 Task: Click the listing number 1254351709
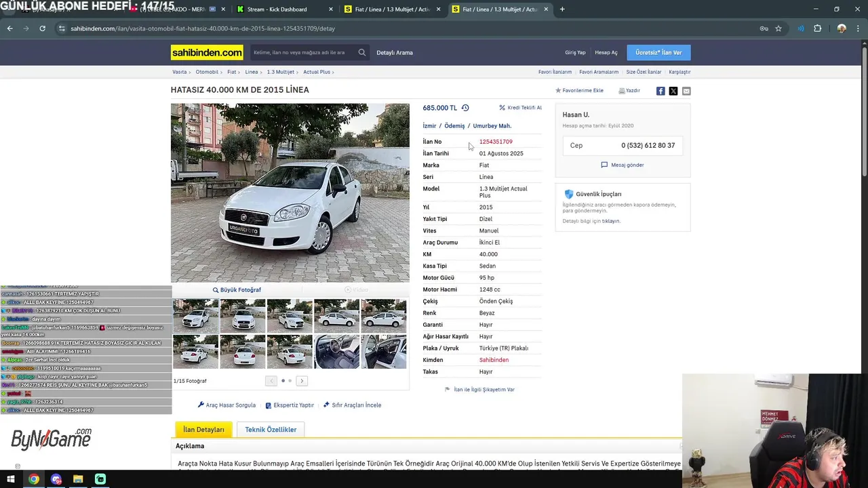coord(496,142)
